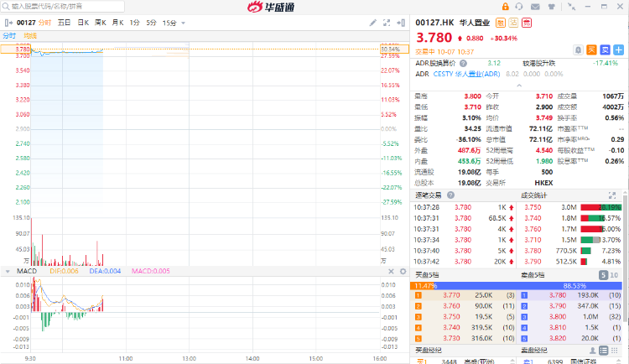The image size is (629, 364).
Task: Toggle the 分时 line legend
Action: coord(9,36)
